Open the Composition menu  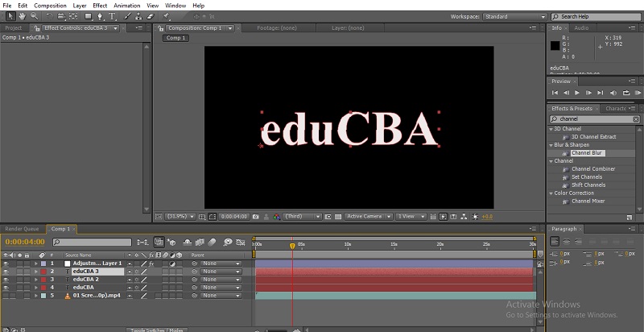[50, 6]
